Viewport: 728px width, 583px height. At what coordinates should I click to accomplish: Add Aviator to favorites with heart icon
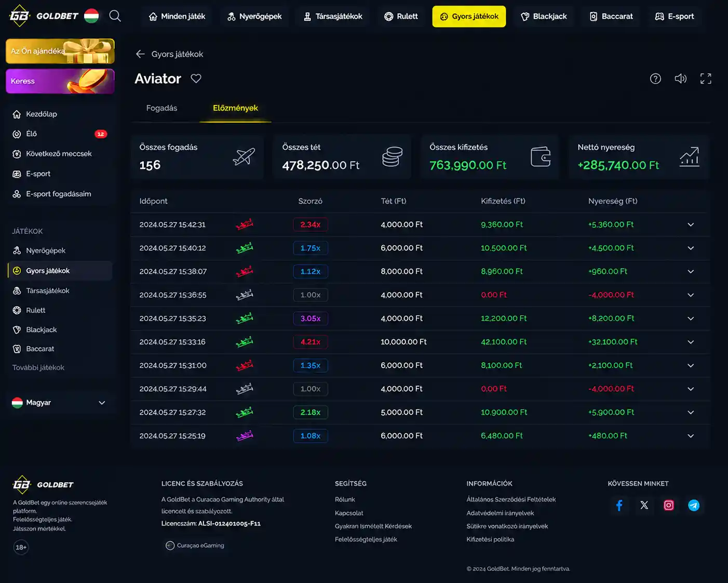pos(196,78)
